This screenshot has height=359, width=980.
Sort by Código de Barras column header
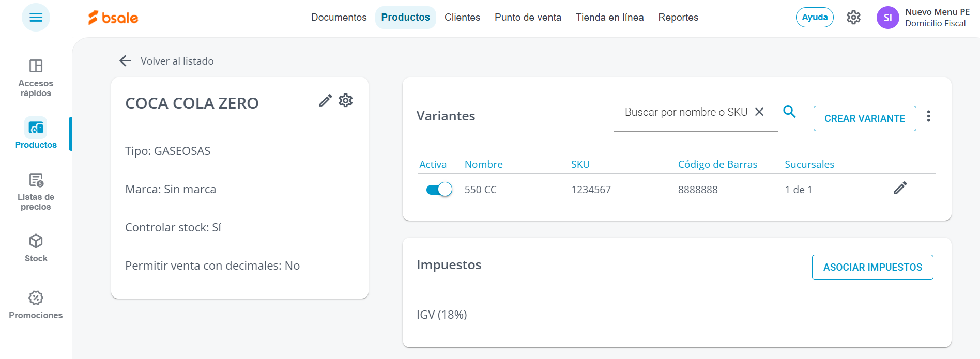717,164
